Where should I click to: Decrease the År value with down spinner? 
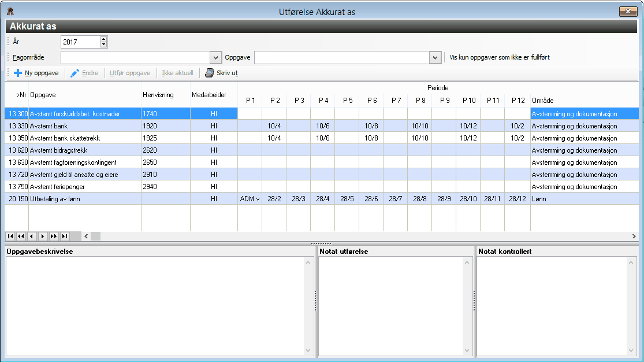click(x=103, y=45)
